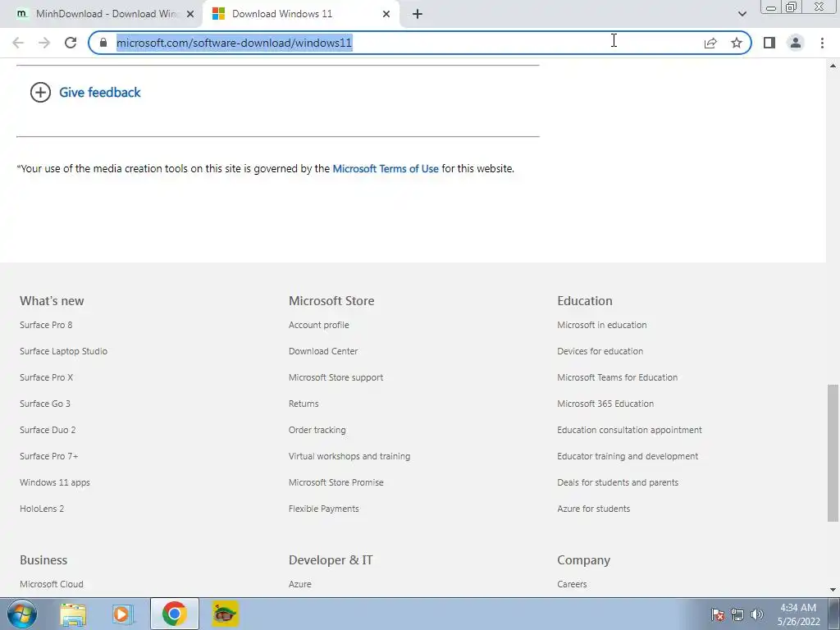Image resolution: width=840 pixels, height=630 pixels.
Task: Open Windows Explorer from taskbar
Action: [x=73, y=614]
